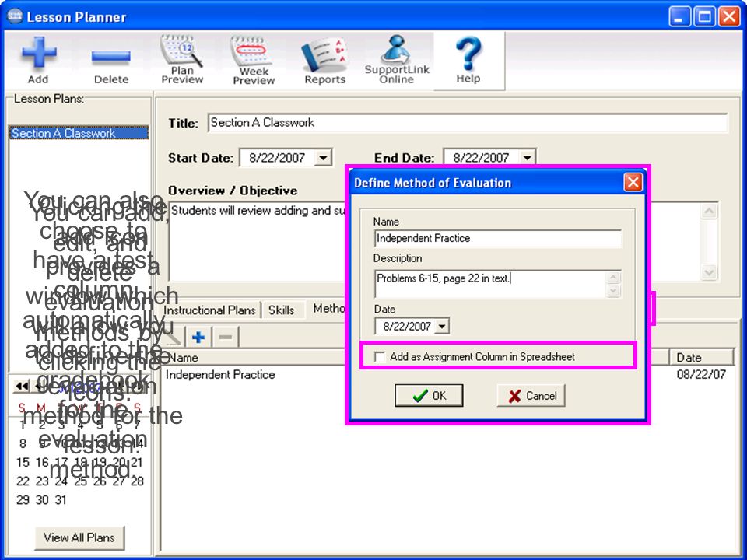747x560 pixels.
Task: Select day 29 in the calendar
Action: coord(23,500)
